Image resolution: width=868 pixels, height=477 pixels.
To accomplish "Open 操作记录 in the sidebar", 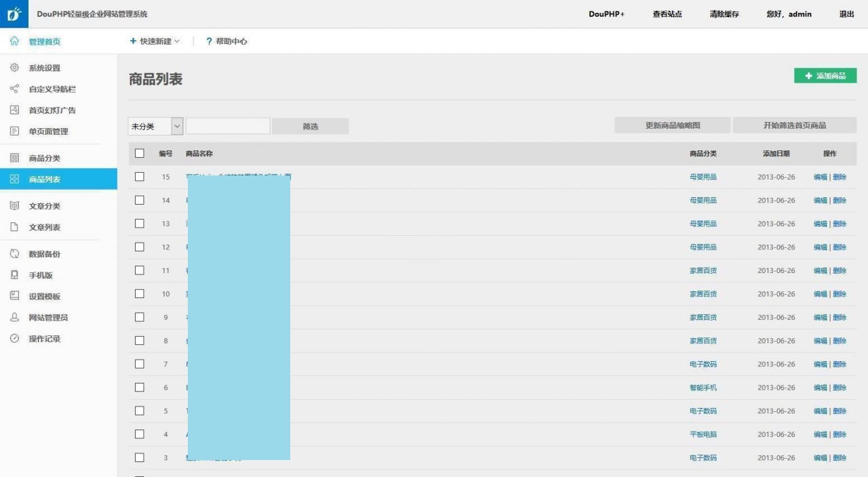I will click(45, 338).
